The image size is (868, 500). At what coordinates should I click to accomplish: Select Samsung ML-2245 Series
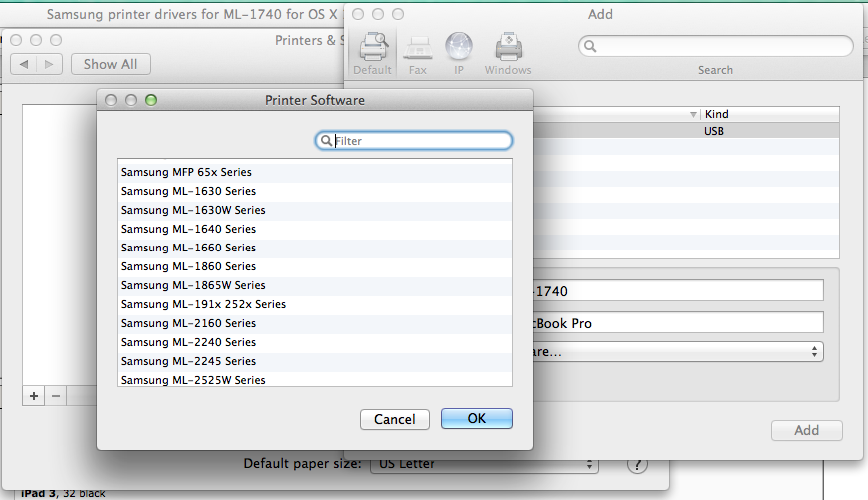(315, 361)
